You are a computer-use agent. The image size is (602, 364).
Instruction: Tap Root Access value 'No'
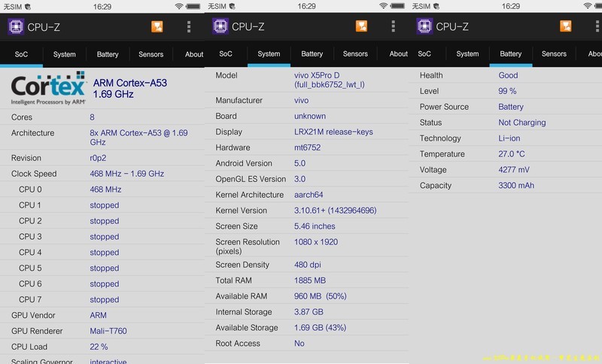(299, 343)
